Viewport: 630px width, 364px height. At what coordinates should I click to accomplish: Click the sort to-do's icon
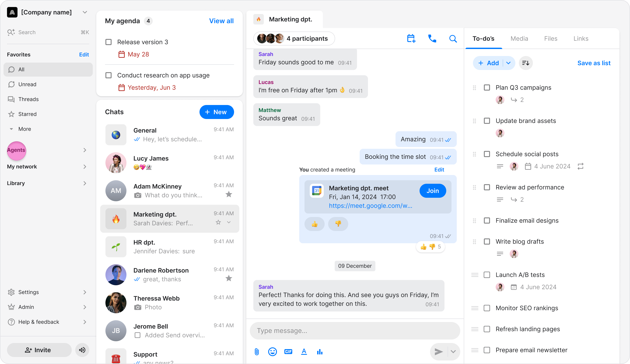coord(526,63)
